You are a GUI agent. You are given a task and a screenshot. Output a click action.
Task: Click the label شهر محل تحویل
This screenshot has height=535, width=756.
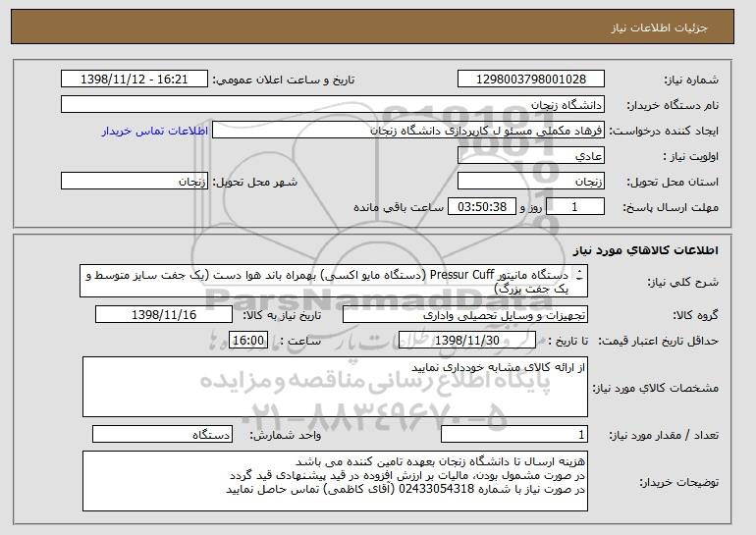point(255,182)
